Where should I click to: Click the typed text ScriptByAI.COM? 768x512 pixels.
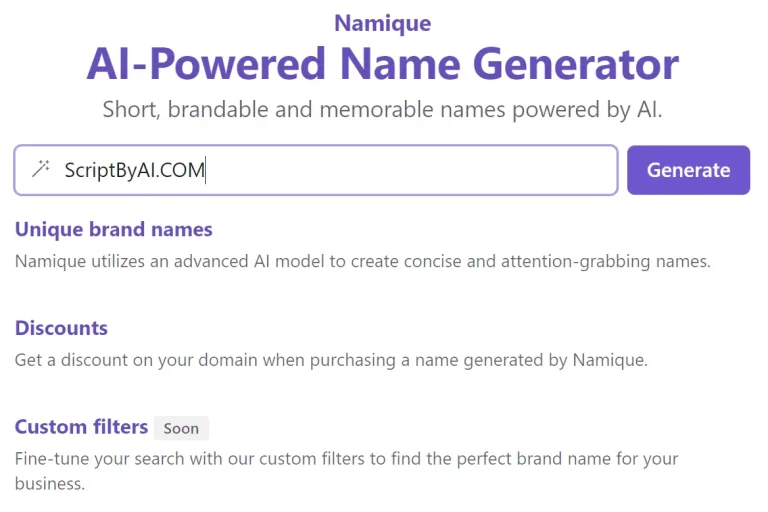[134, 170]
